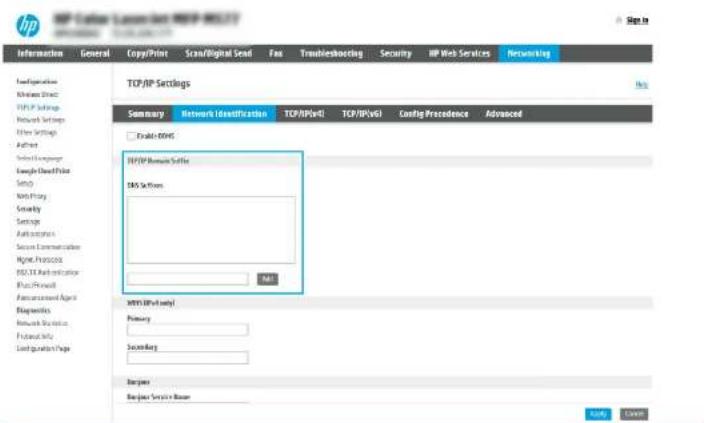This screenshot has height=423, width=704.
Task: Switch to the Summary sub-tab
Action: coord(146,114)
